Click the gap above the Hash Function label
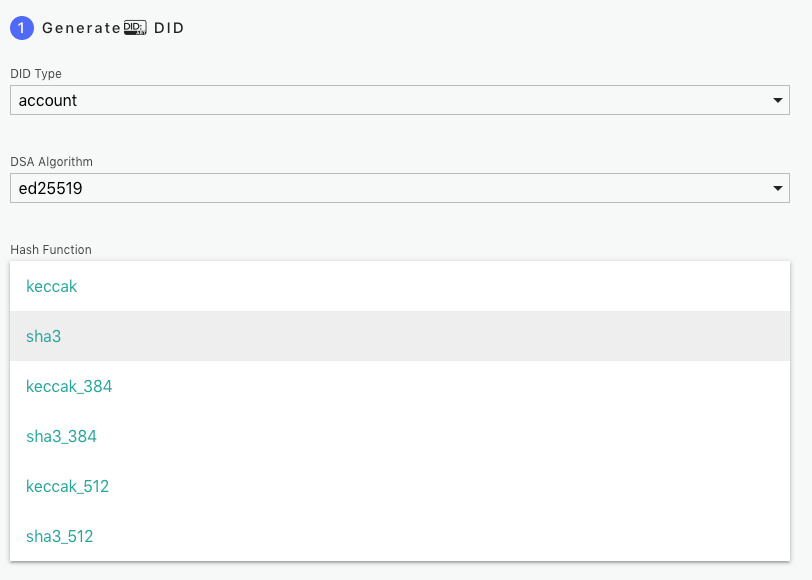The image size is (812, 580). click(400, 223)
